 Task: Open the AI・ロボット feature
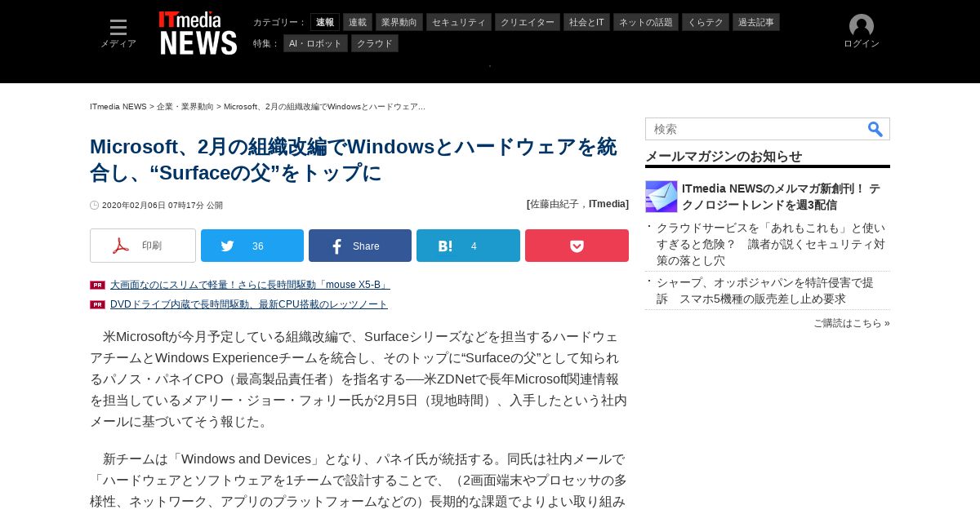tap(315, 43)
